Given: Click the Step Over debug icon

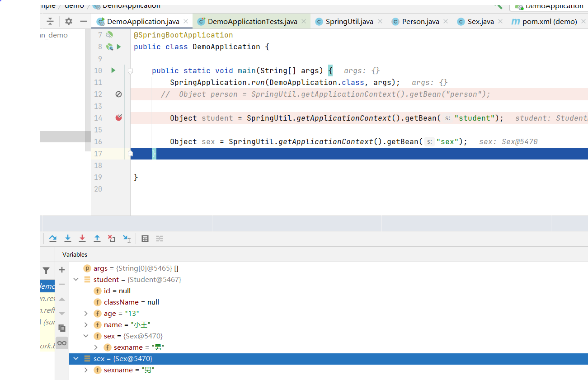Looking at the screenshot, I should pos(53,239).
